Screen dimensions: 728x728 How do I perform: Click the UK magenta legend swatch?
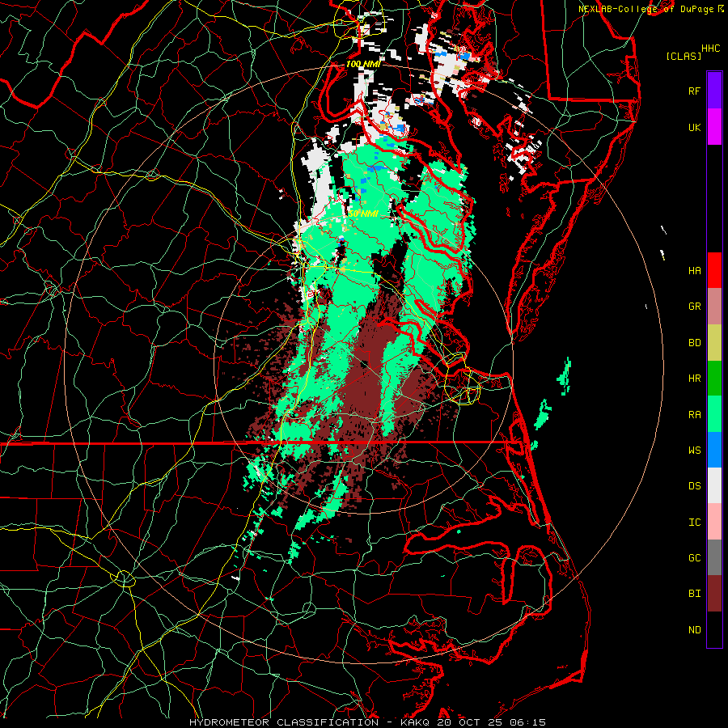(x=714, y=127)
